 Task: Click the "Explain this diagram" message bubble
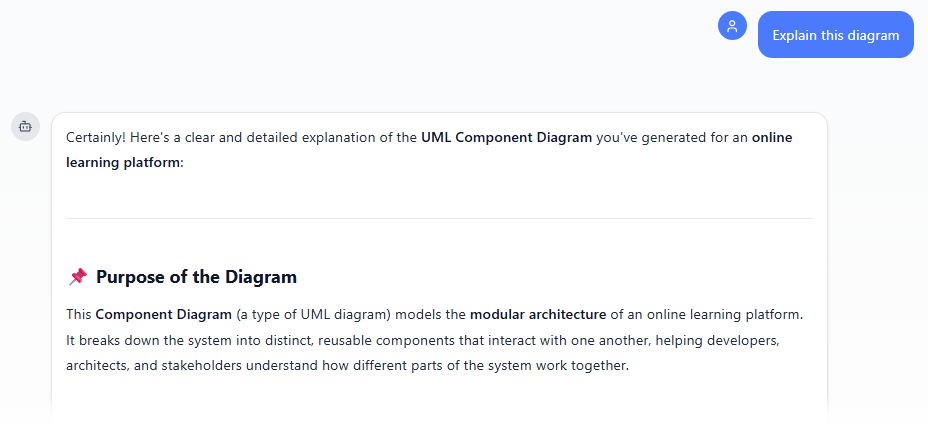(x=835, y=35)
